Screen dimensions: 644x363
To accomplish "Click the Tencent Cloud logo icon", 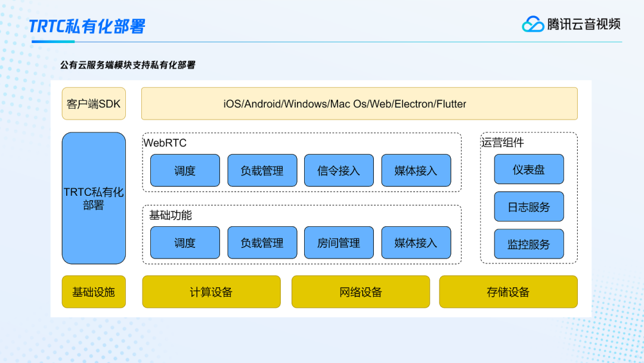I will (x=532, y=24).
